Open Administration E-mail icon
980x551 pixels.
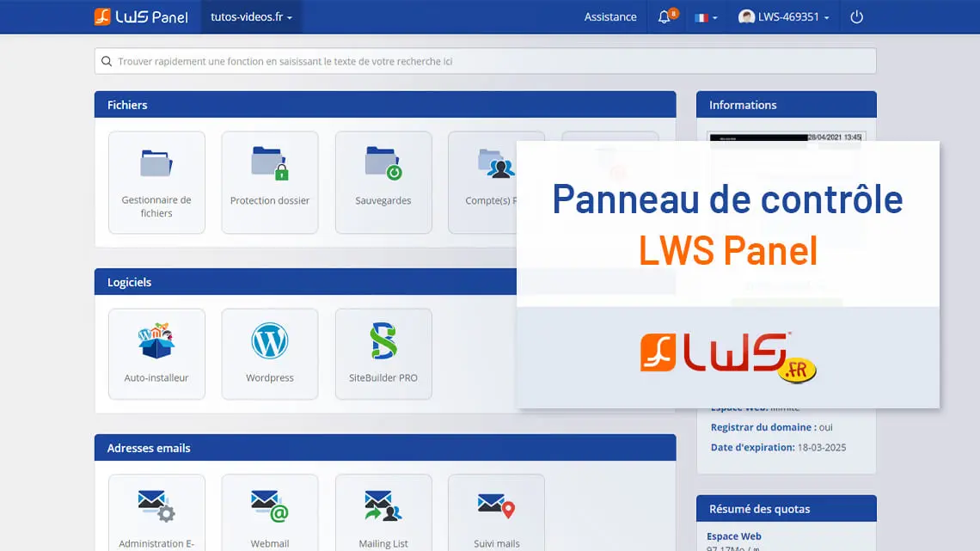[x=156, y=513]
